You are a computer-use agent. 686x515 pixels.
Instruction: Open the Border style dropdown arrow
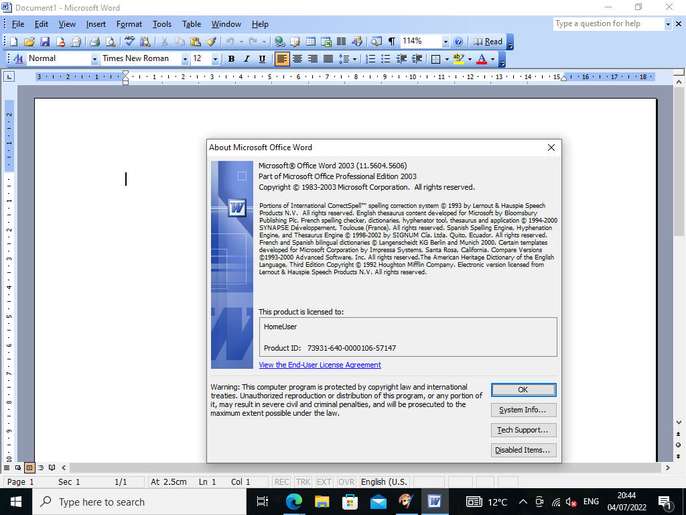coord(447,59)
